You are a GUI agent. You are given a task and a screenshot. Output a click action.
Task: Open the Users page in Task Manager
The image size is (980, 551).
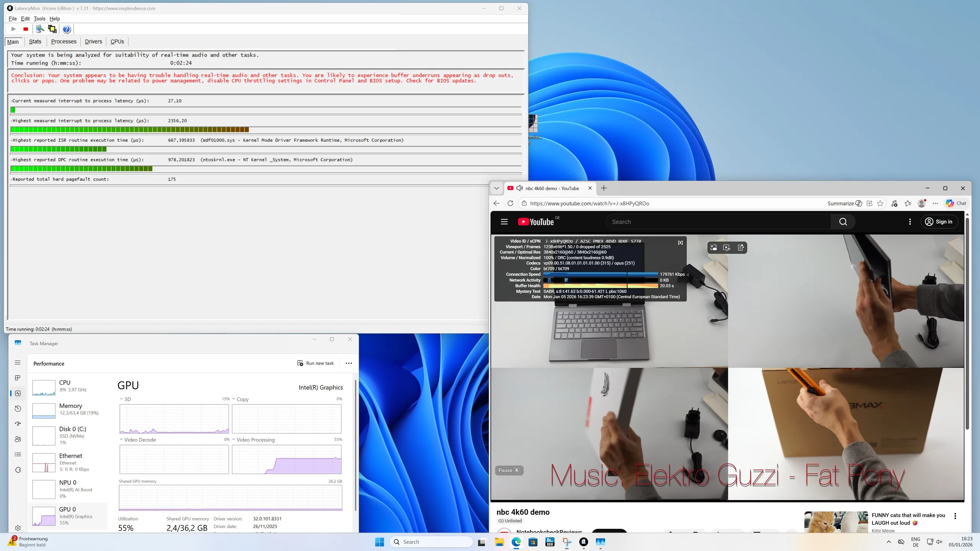18,439
